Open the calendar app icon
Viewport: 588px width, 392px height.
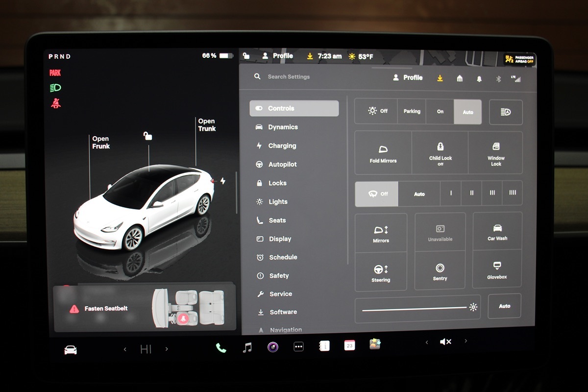pyautogui.click(x=349, y=345)
